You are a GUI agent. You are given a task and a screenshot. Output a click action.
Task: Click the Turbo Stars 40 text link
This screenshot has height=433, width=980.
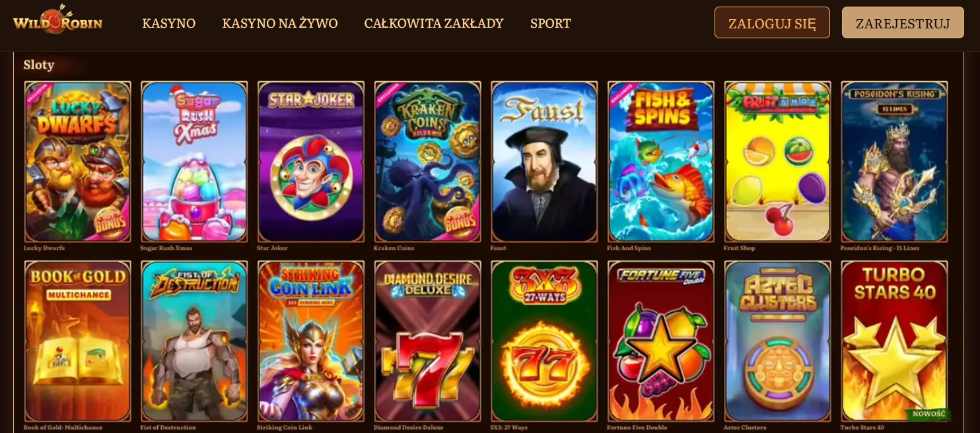point(862,428)
